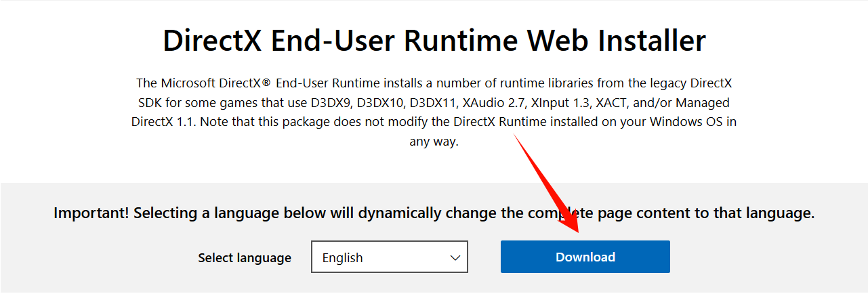Click "any way." on the last description line
868x296 pixels.
point(434,142)
